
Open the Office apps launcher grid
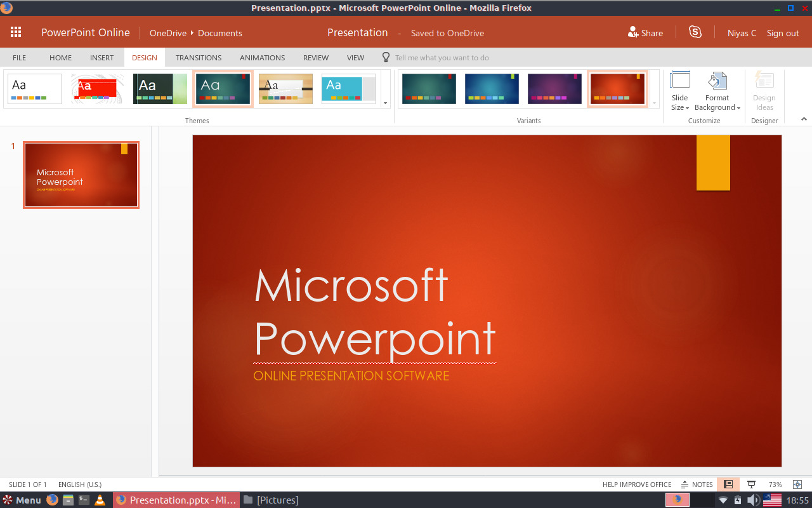(x=15, y=32)
